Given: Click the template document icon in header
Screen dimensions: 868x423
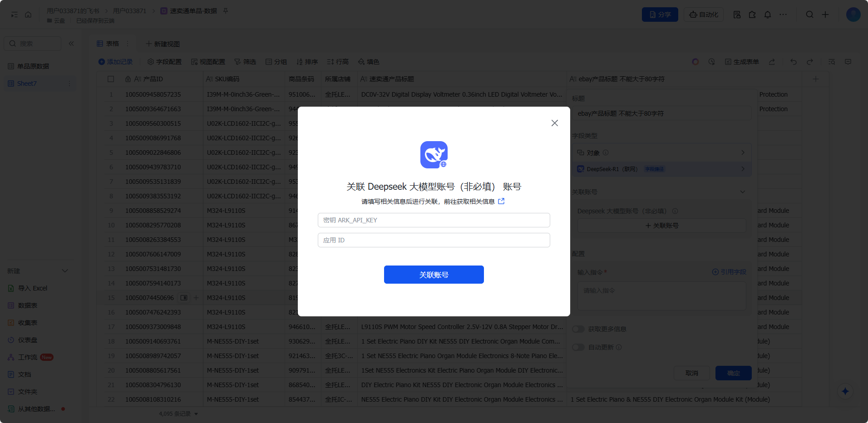Looking at the screenshot, I should 737,15.
